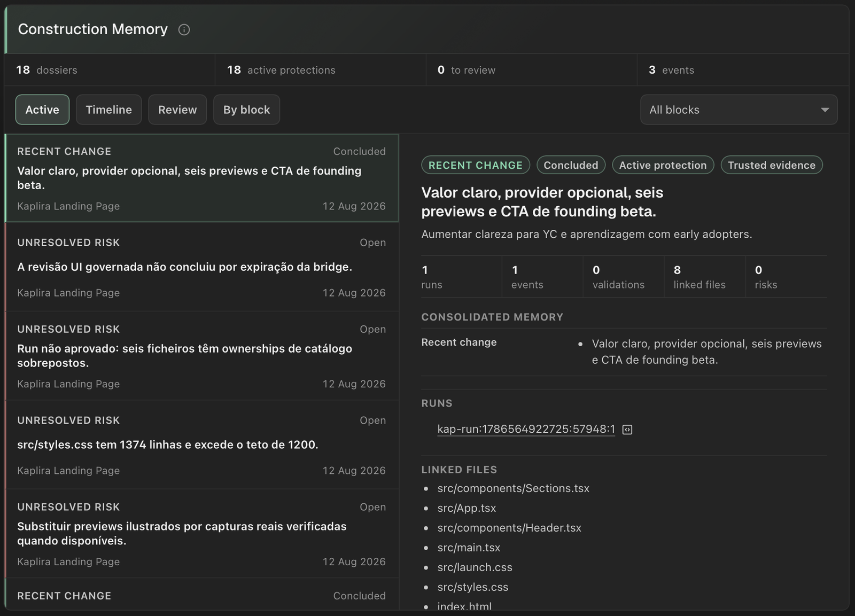855x616 pixels.
Task: Click the RECENT CHANGE pill in details
Action: [x=475, y=165]
